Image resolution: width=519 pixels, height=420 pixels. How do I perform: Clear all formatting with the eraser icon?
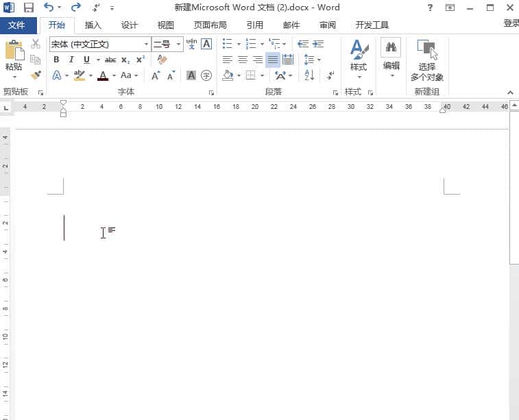[x=162, y=60]
